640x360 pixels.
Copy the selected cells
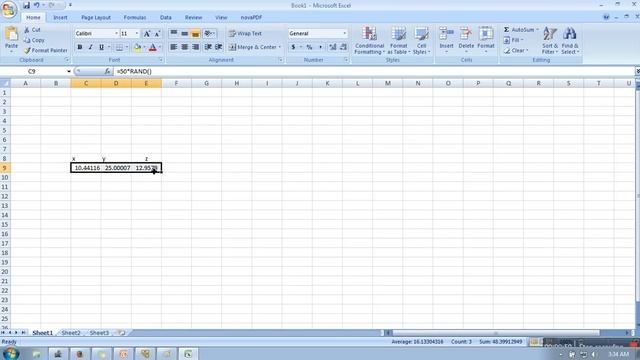point(34,40)
